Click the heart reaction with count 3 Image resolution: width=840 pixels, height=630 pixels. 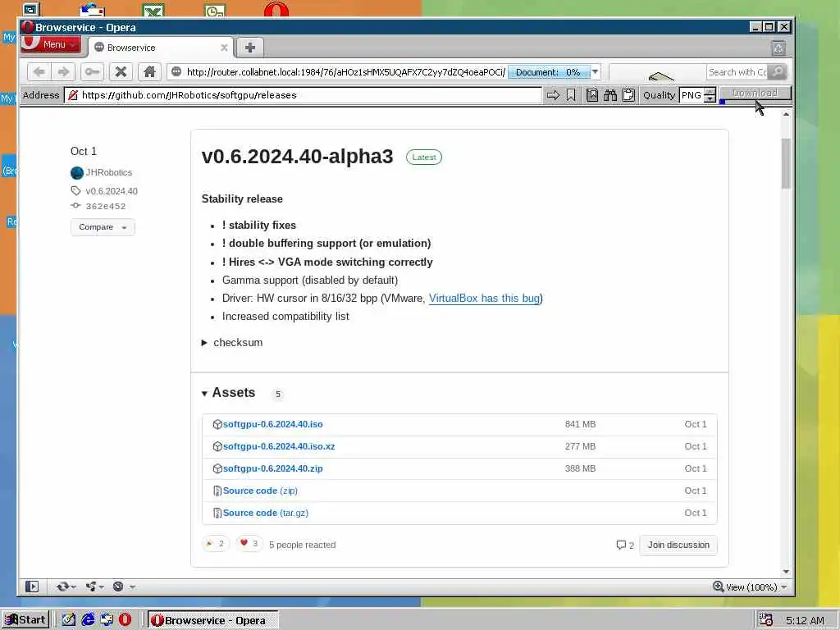pyautogui.click(x=249, y=544)
